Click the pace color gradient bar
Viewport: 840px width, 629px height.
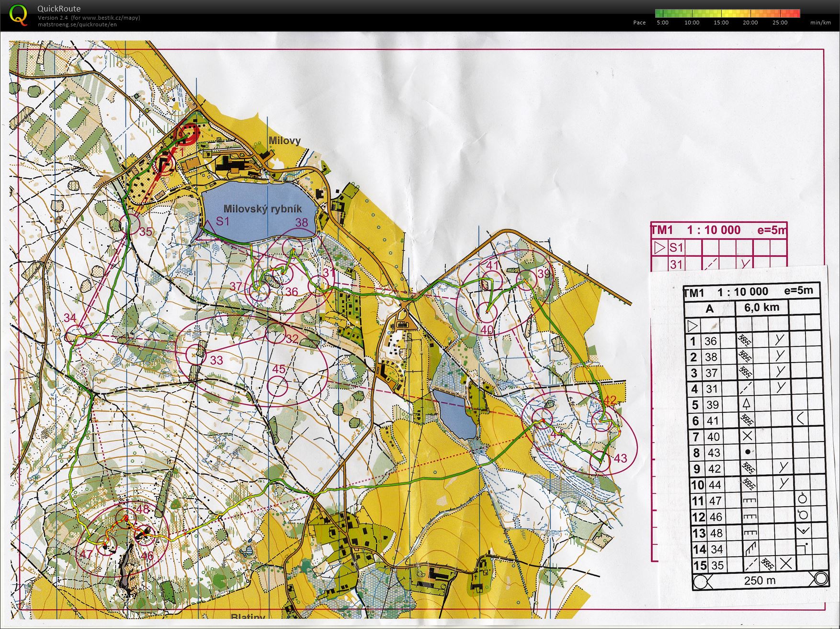pos(727,13)
